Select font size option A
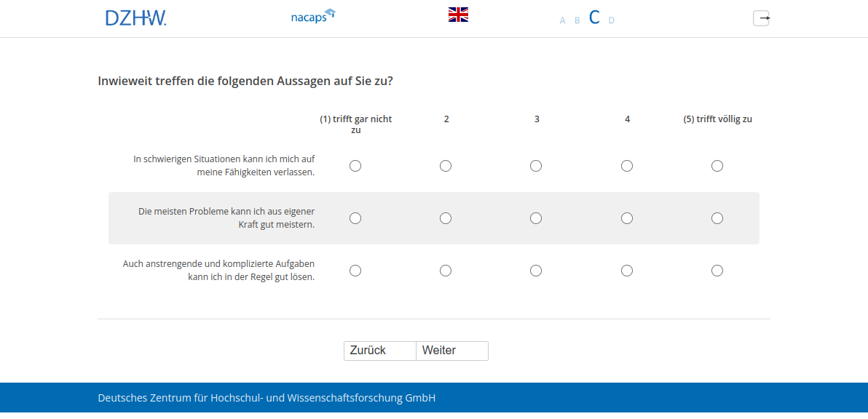 pos(562,20)
